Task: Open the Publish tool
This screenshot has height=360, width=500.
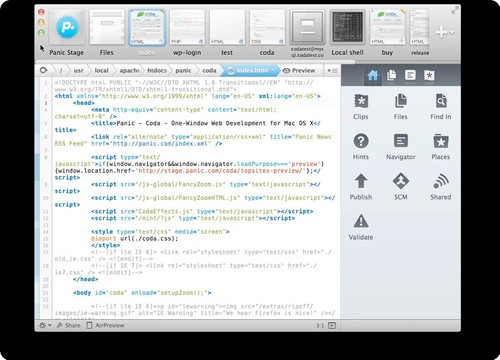Action: pos(361,187)
